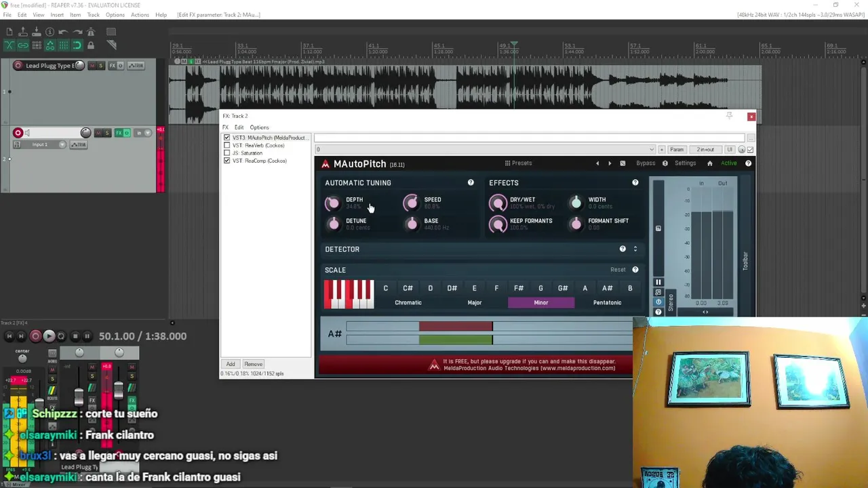This screenshot has height=488, width=868.
Task: Click the Dry/Wet knob
Action: (498, 203)
